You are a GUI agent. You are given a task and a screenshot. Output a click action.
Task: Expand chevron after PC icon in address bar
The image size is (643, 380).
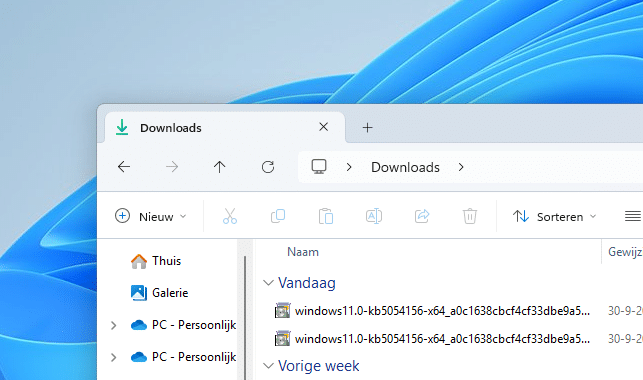[x=349, y=167]
